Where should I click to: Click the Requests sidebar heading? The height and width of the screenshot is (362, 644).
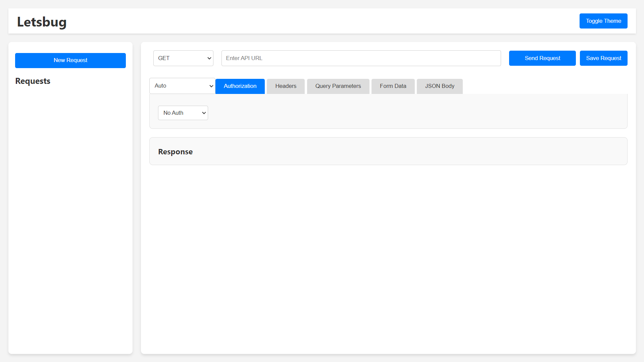point(33,81)
